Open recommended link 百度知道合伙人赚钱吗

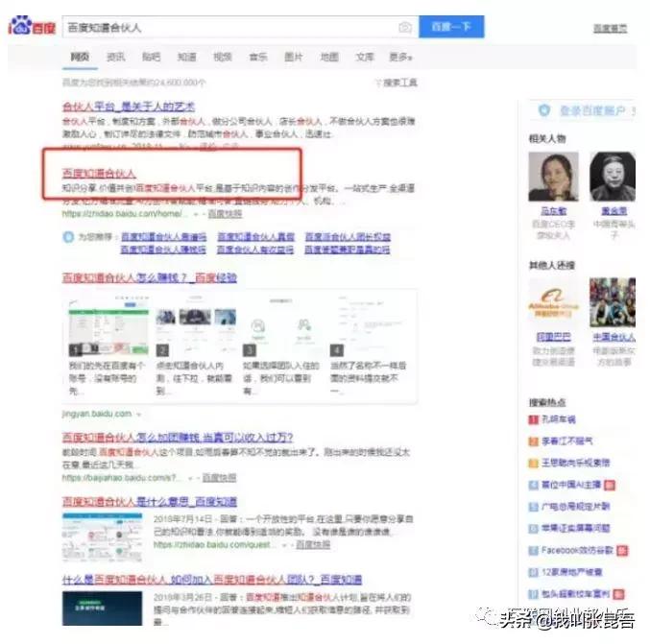click(163, 250)
